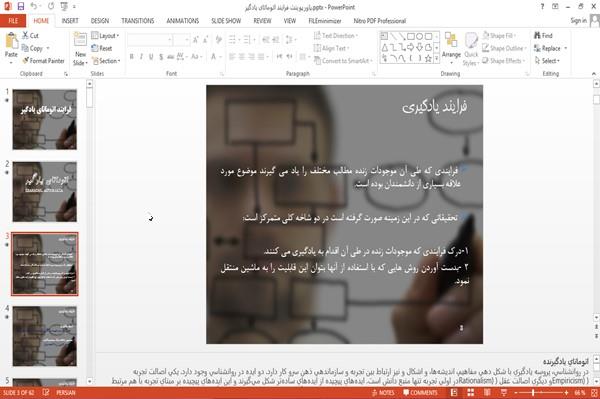Screen dimensions: 600x399
Task: Switch to the ANIMATIONS tab
Action: click(183, 21)
